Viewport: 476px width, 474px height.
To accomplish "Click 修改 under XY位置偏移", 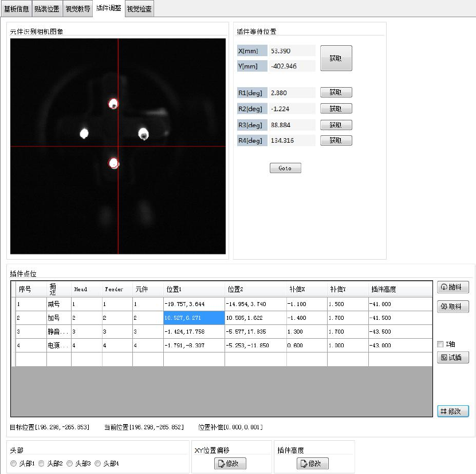I will pos(230,463).
